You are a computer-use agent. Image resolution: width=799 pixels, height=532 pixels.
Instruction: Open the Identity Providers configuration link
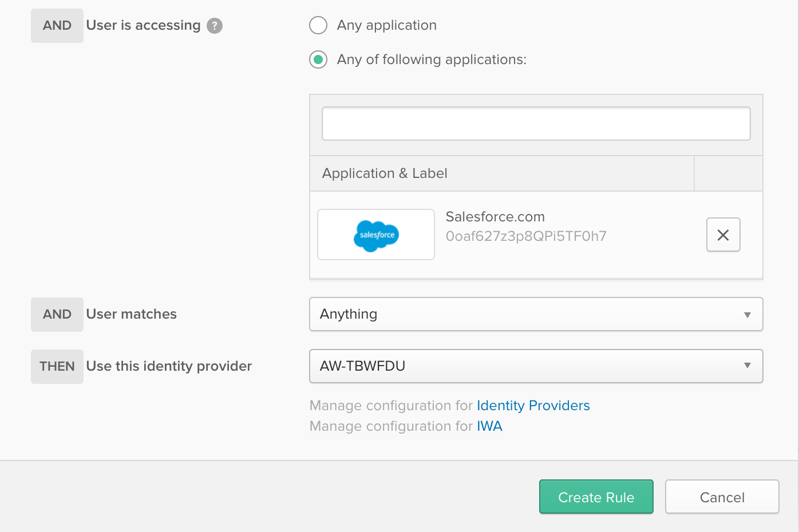pyautogui.click(x=533, y=406)
